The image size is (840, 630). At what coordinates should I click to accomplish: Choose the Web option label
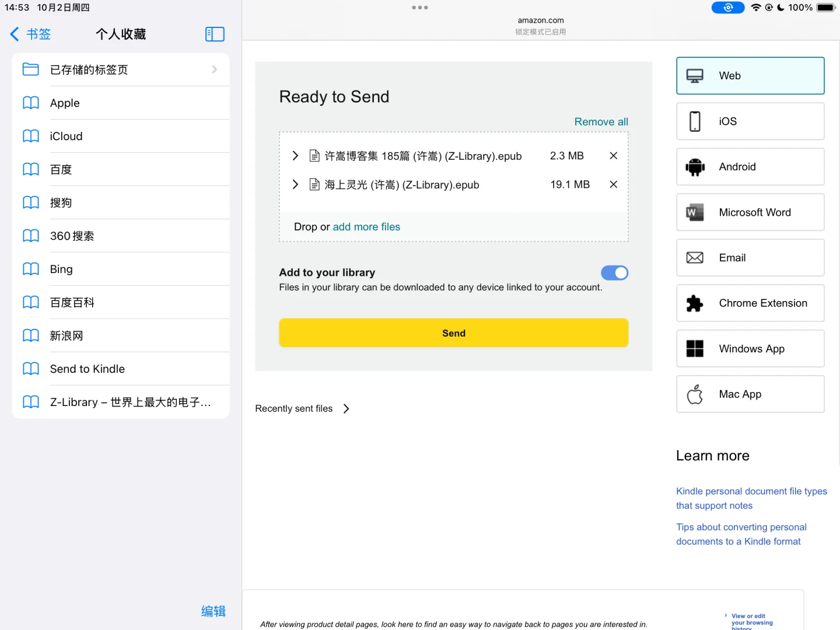coord(730,76)
